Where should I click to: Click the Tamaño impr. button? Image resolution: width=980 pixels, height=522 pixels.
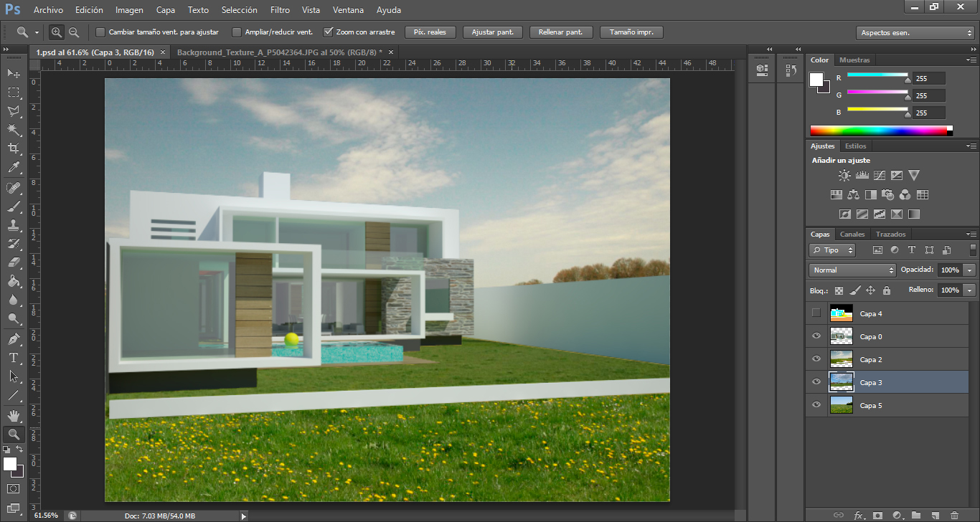click(x=631, y=32)
